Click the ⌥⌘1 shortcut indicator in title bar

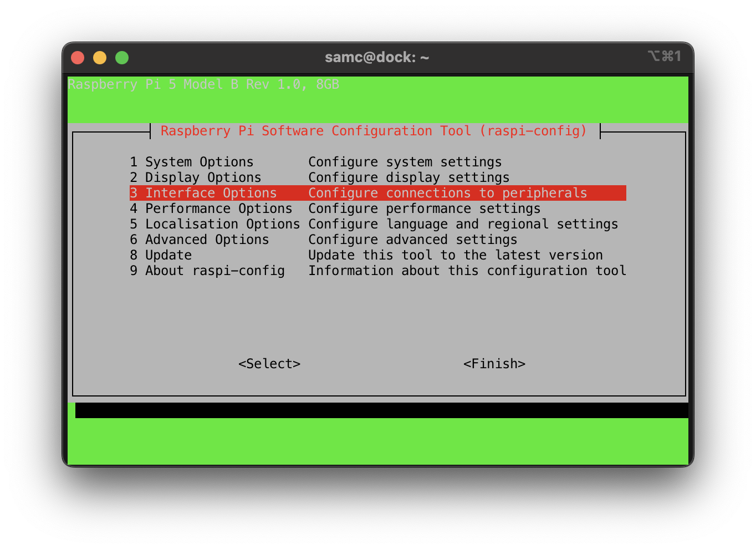pos(664,56)
